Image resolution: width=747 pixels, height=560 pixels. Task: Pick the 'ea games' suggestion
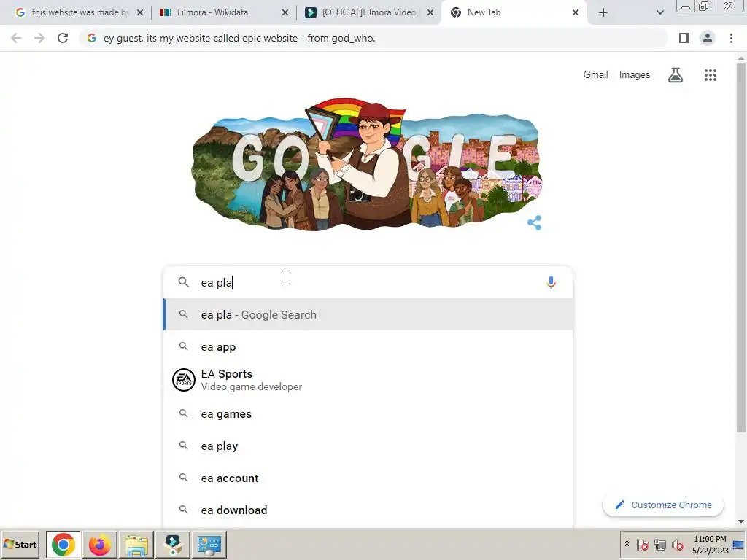pos(368,414)
